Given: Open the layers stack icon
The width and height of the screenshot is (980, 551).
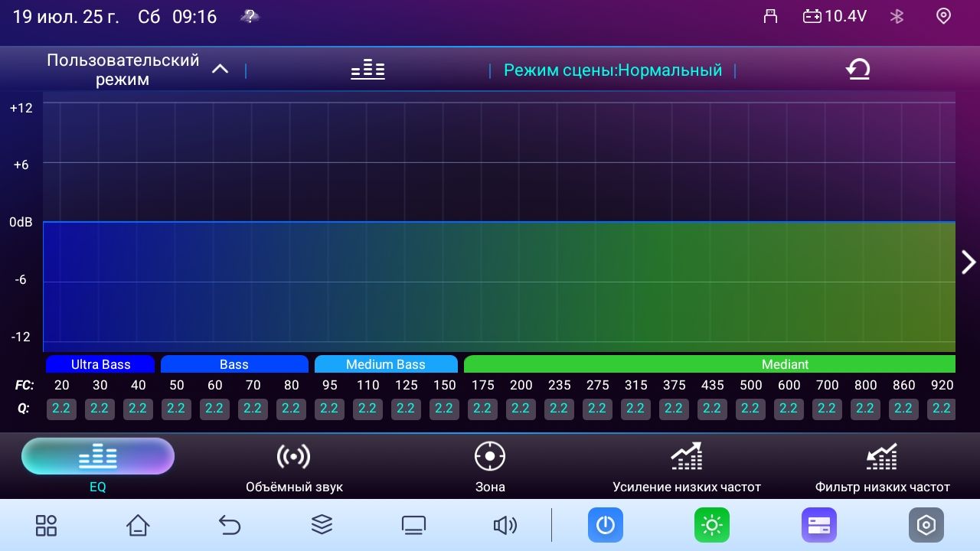Looking at the screenshot, I should coord(322,525).
